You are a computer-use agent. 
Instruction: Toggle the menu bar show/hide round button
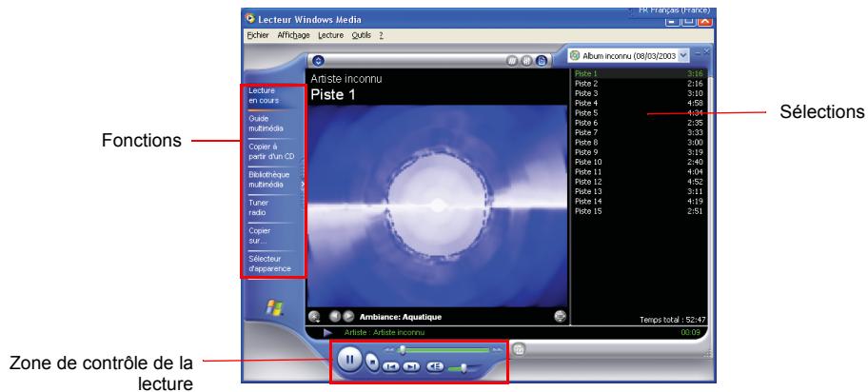[x=318, y=59]
